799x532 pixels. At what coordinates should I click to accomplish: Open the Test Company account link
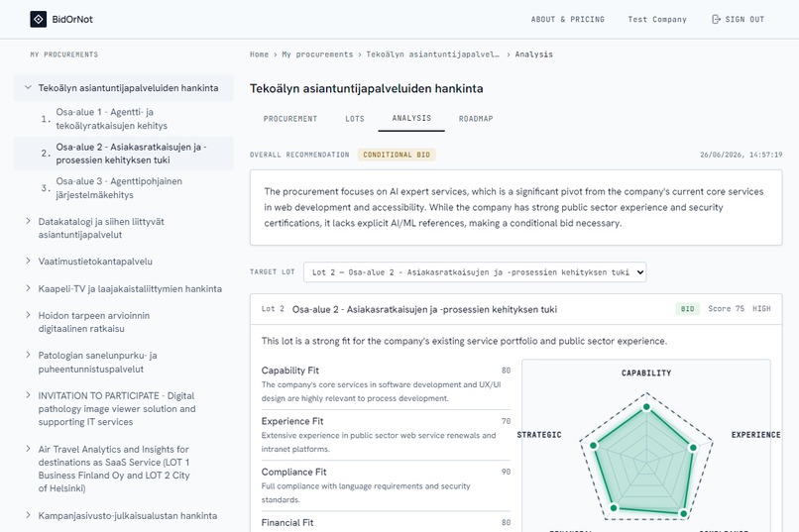[657, 20]
